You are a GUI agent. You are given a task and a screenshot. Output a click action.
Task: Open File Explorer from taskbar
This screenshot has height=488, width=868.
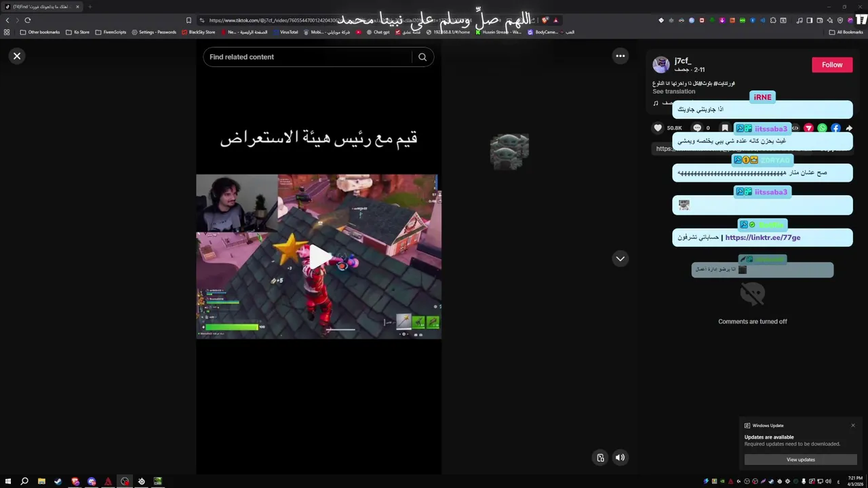point(41,481)
